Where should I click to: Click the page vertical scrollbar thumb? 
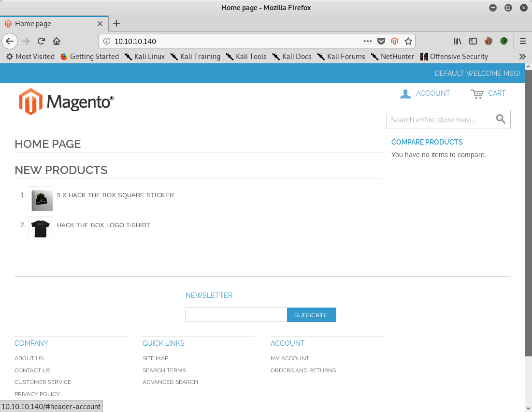(528, 213)
